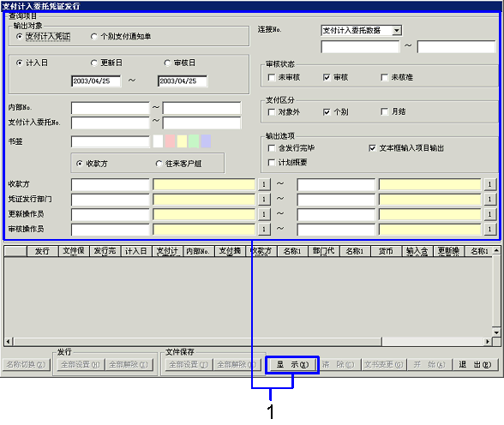Click grid horizontal scrollbar left arrow
504x425 pixels.
tap(9, 342)
